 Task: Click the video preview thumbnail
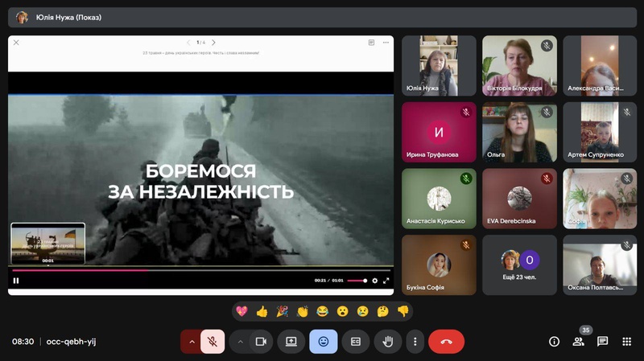tap(48, 244)
